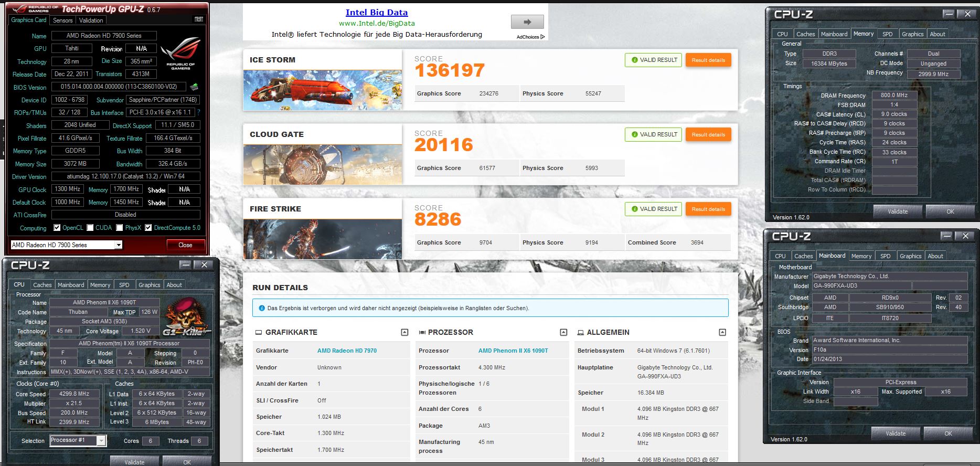
Task: Click the GPU-Z Close button
Action: [x=185, y=245]
